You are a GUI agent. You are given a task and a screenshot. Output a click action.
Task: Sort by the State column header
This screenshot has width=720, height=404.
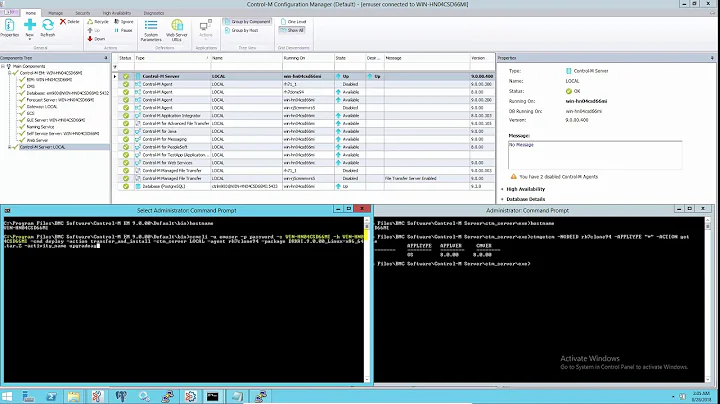pyautogui.click(x=349, y=58)
